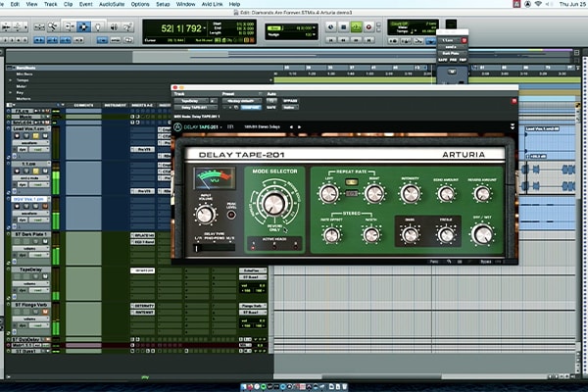Select the Pencil tool in toolbar
This screenshot has width=588, height=392.
click(127, 26)
